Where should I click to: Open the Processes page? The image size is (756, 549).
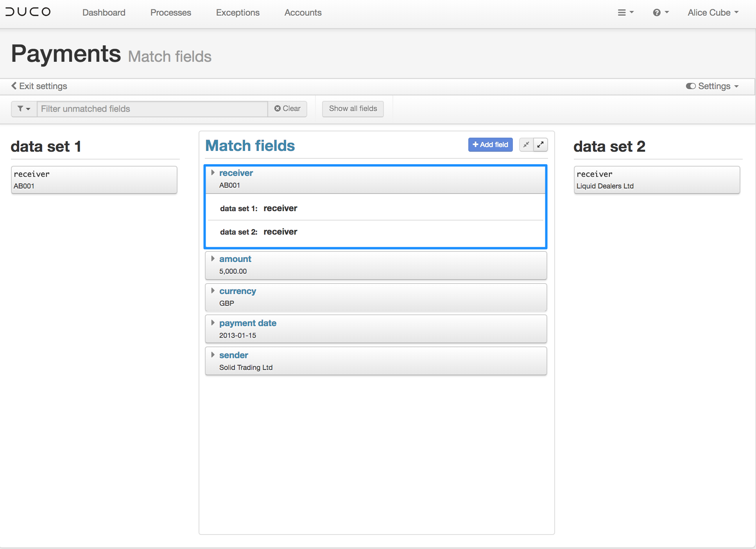171,13
